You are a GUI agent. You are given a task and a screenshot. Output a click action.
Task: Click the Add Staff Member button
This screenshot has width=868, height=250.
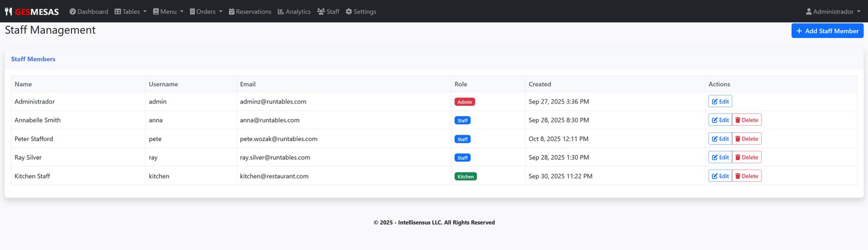pyautogui.click(x=827, y=31)
